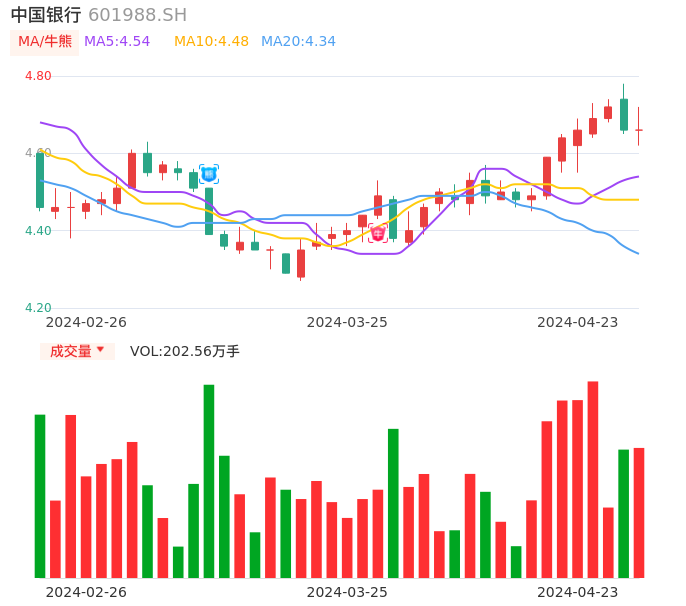Click the stock code 601988.SH
The image size is (686, 606).
tap(137, 15)
